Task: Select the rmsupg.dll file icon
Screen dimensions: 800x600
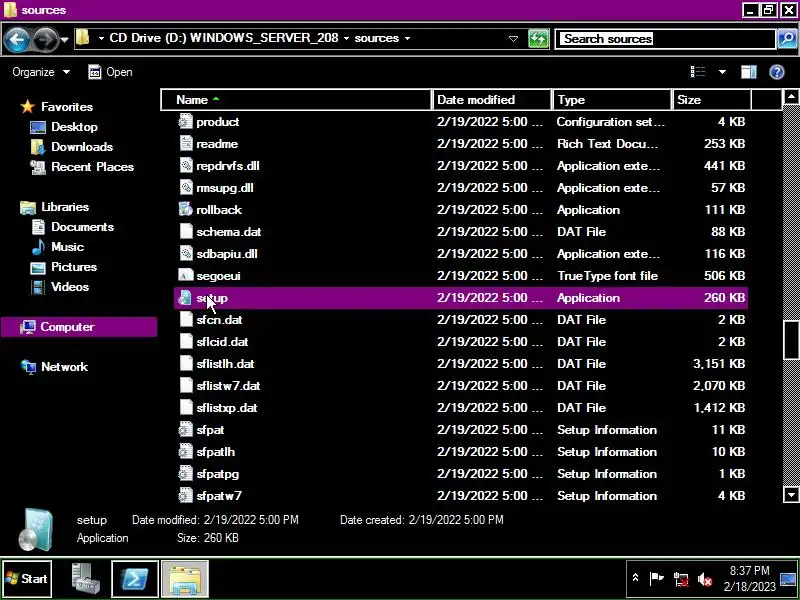Action: (186, 187)
